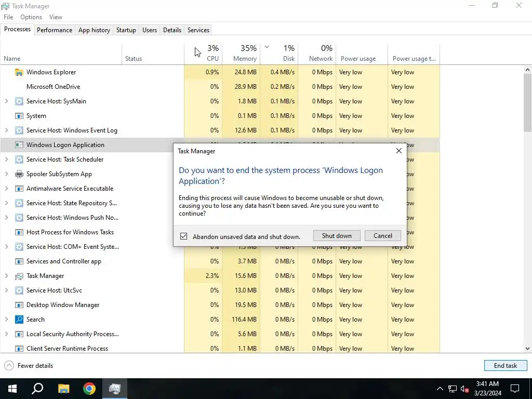Open the Options menu
The height and width of the screenshot is (399, 532).
31,17
